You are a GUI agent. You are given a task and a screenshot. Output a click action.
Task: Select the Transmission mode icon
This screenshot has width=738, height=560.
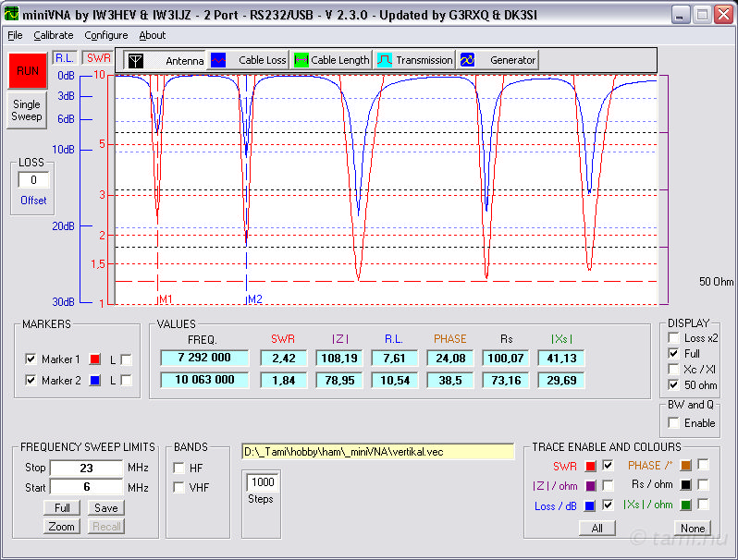coord(385,60)
